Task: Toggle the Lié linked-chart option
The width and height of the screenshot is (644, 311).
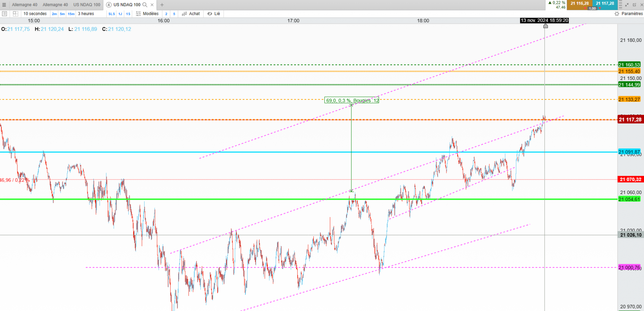Action: tap(214, 14)
